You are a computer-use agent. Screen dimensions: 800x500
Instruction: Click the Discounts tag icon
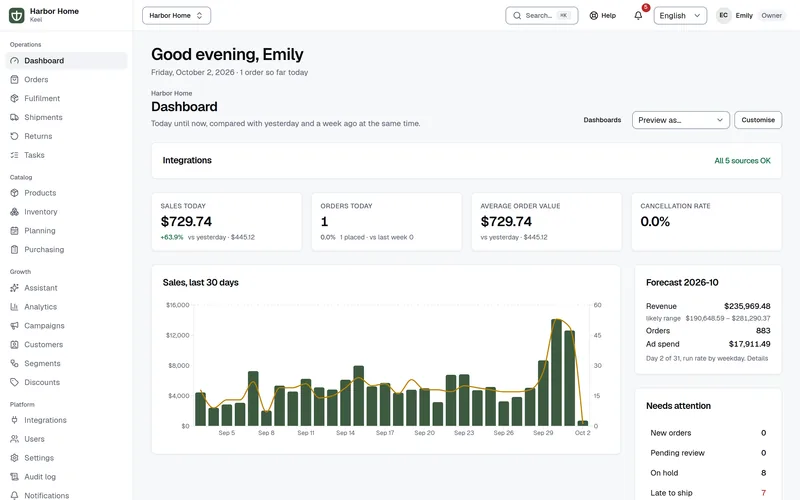click(14, 382)
